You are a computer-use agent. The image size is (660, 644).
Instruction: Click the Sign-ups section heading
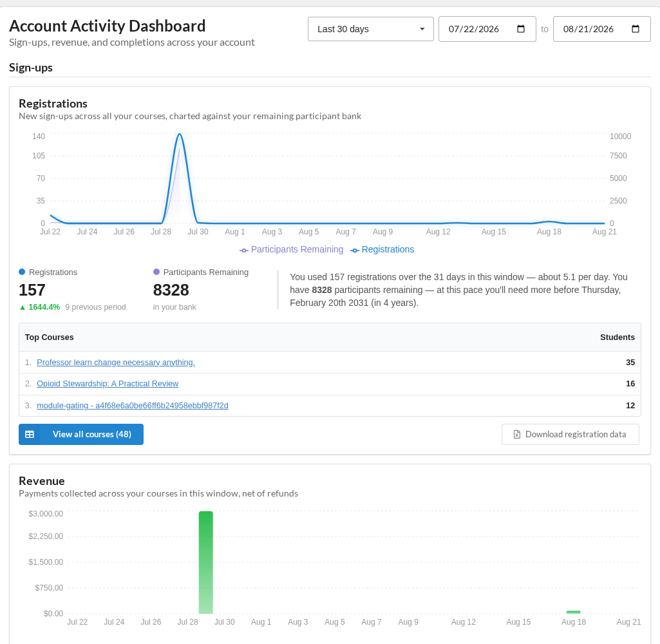pos(31,68)
